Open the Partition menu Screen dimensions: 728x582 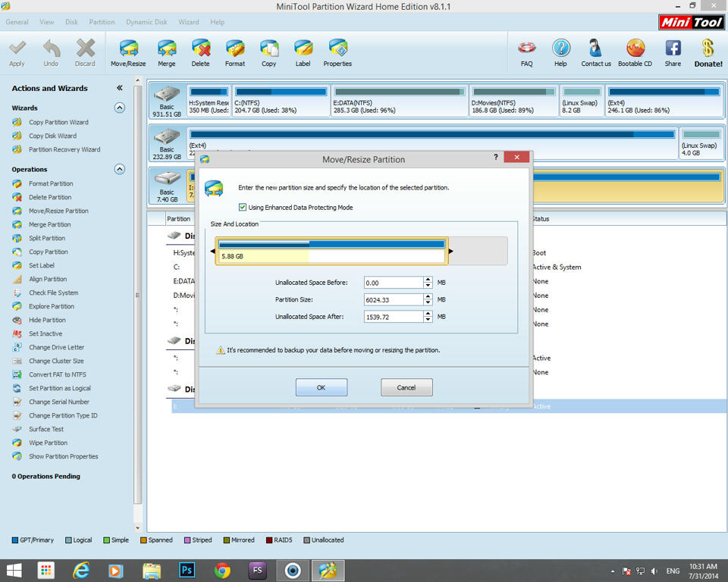[102, 22]
